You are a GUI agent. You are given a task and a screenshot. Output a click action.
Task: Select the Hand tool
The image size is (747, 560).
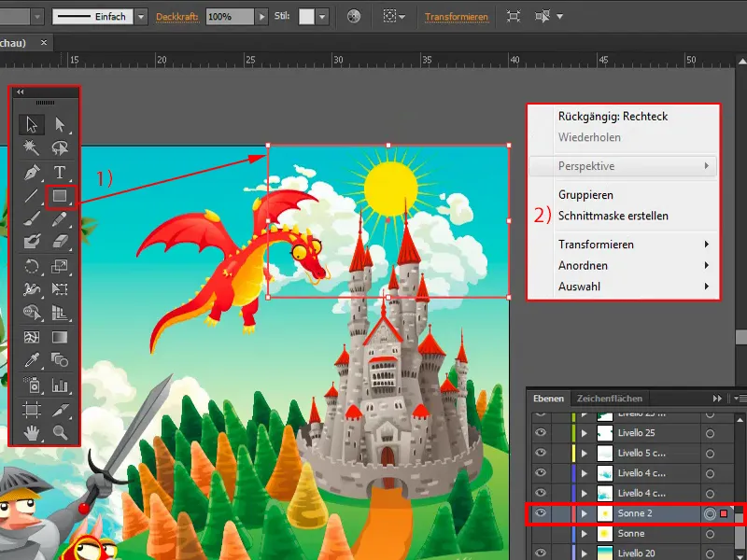[32, 433]
